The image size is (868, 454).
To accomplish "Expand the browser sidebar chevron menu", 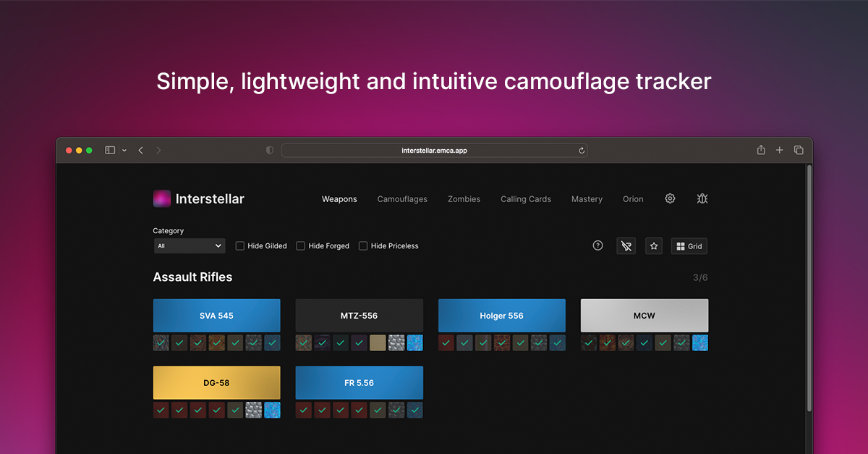I will pyautogui.click(x=124, y=151).
